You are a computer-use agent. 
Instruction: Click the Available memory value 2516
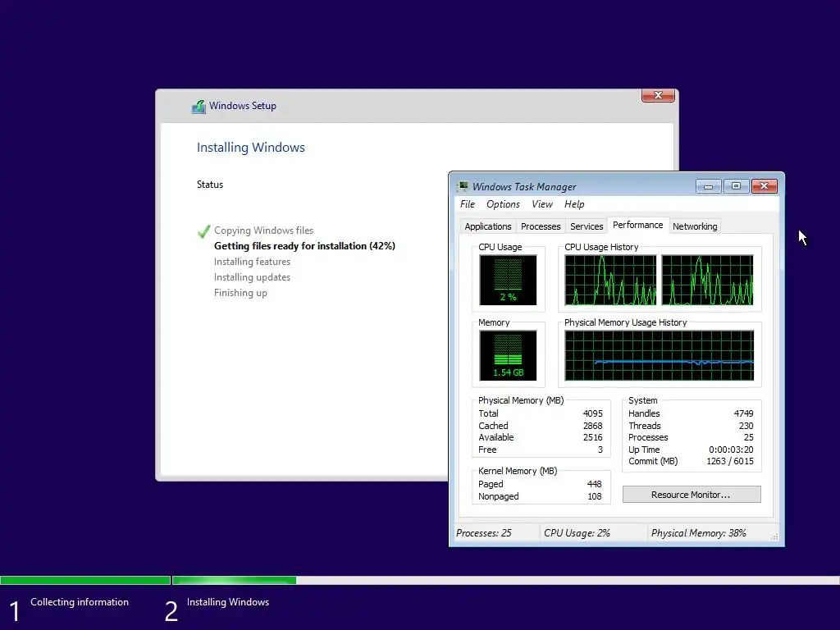[x=592, y=438]
